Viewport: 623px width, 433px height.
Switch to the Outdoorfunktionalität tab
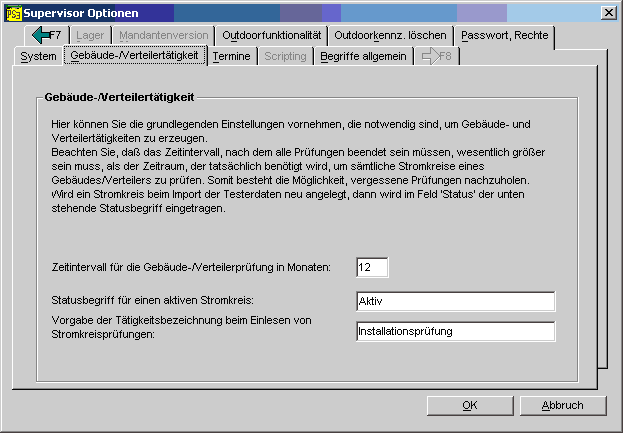[x=271, y=35]
